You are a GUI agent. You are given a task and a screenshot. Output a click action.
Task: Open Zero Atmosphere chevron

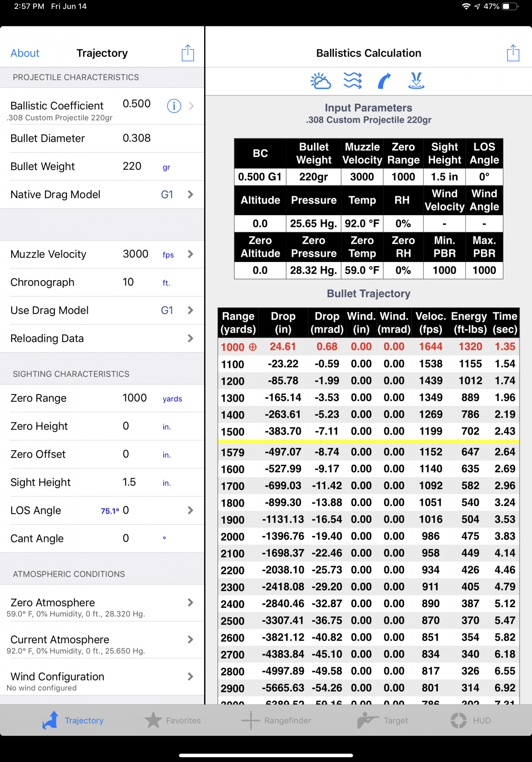pyautogui.click(x=190, y=602)
